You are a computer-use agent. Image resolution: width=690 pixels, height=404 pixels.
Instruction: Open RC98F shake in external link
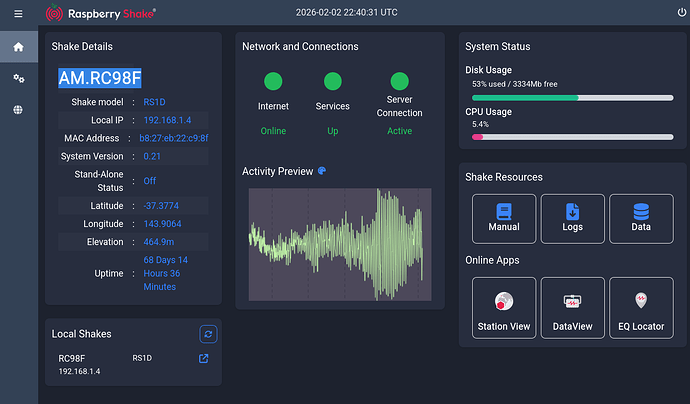tap(204, 359)
